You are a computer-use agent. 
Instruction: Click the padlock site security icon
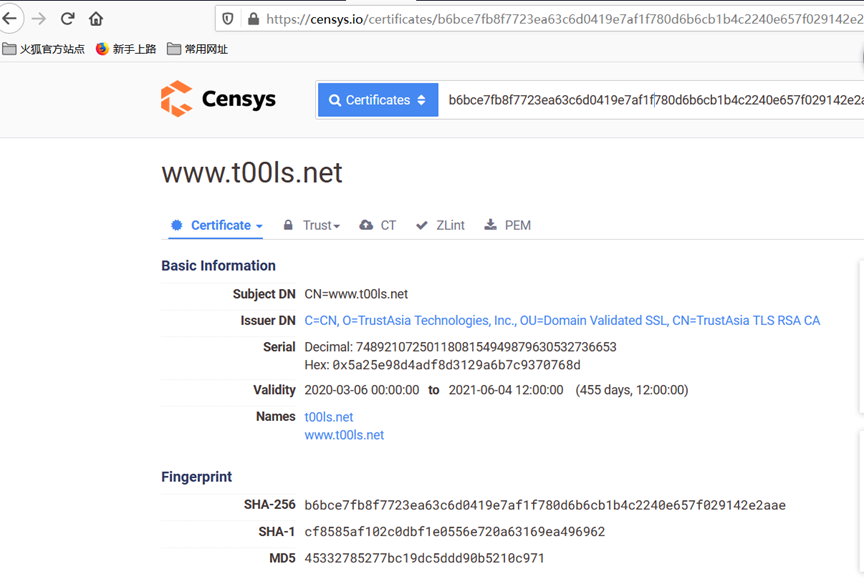coord(253,19)
